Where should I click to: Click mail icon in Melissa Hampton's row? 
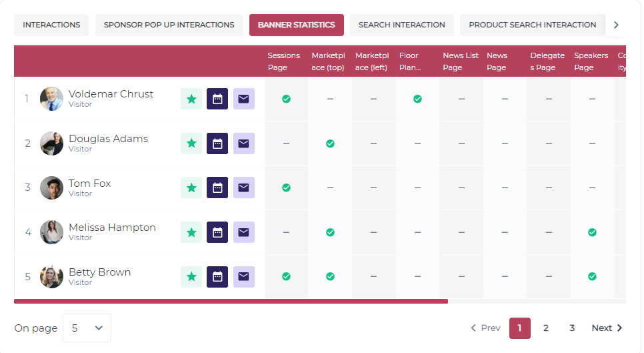[243, 232]
